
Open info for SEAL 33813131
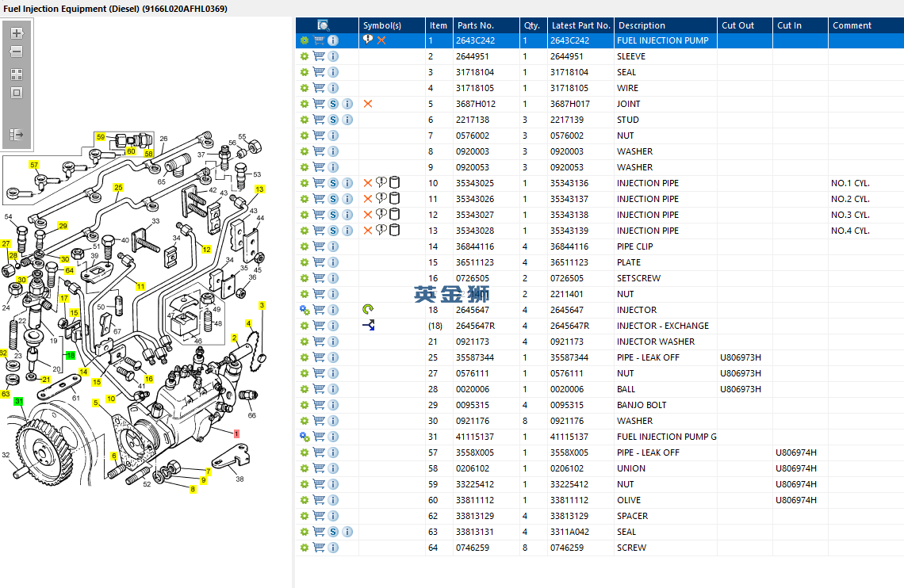coord(347,533)
